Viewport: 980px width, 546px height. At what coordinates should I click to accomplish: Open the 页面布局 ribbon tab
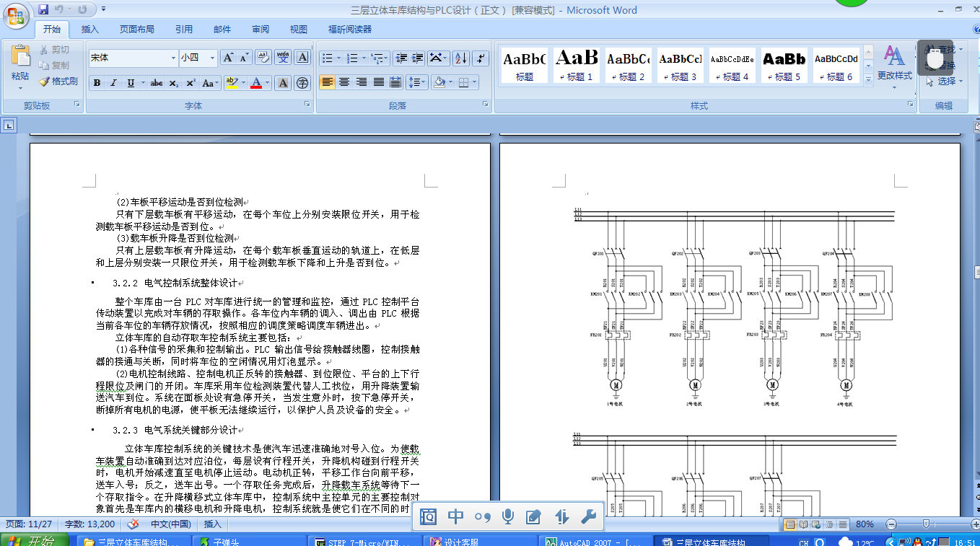[x=137, y=30]
